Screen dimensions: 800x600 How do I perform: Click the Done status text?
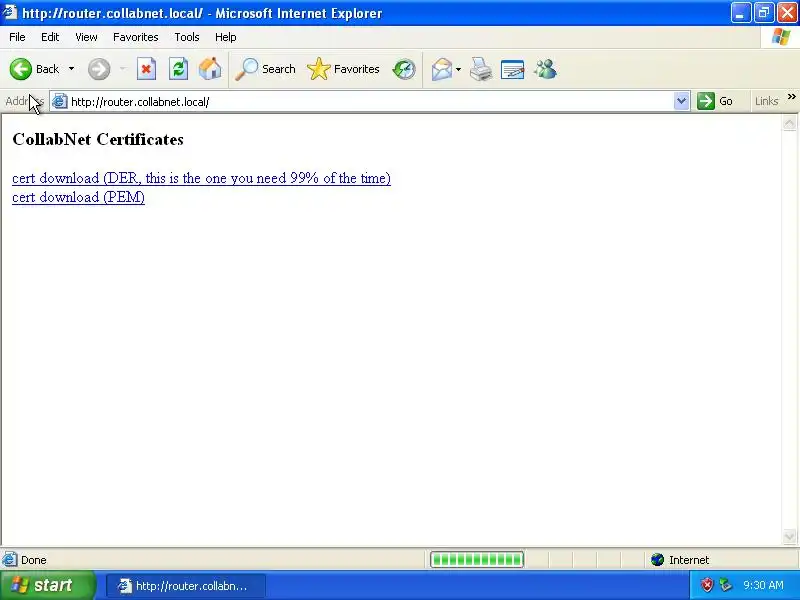[34, 560]
